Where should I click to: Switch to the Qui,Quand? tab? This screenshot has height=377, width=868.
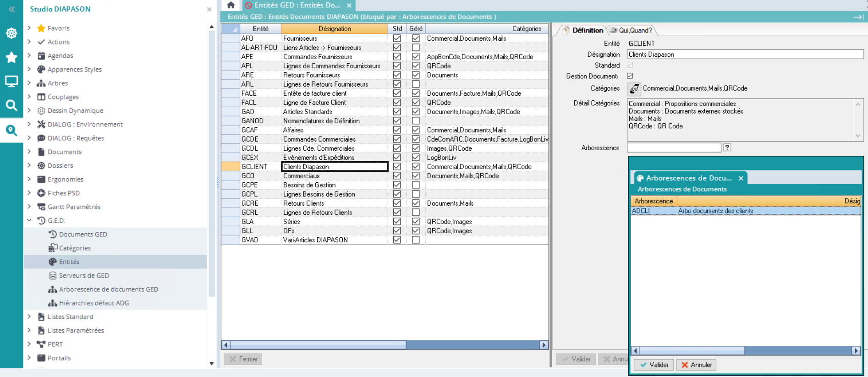pos(632,30)
